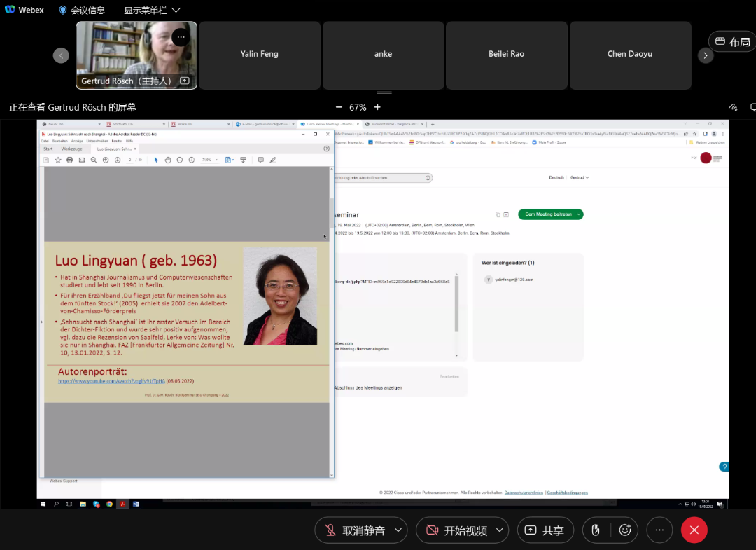
Task: Select the Yalin Feng participant tile
Action: [x=260, y=55]
